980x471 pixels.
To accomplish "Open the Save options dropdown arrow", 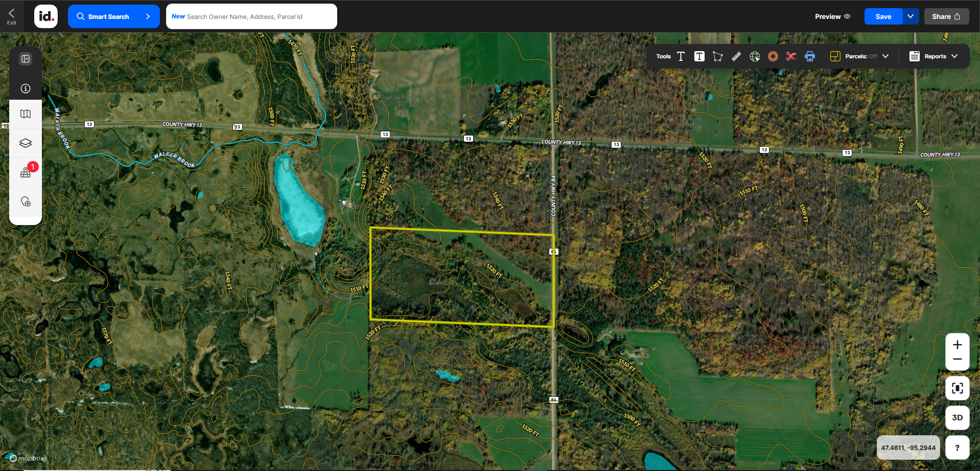I will 911,16.
